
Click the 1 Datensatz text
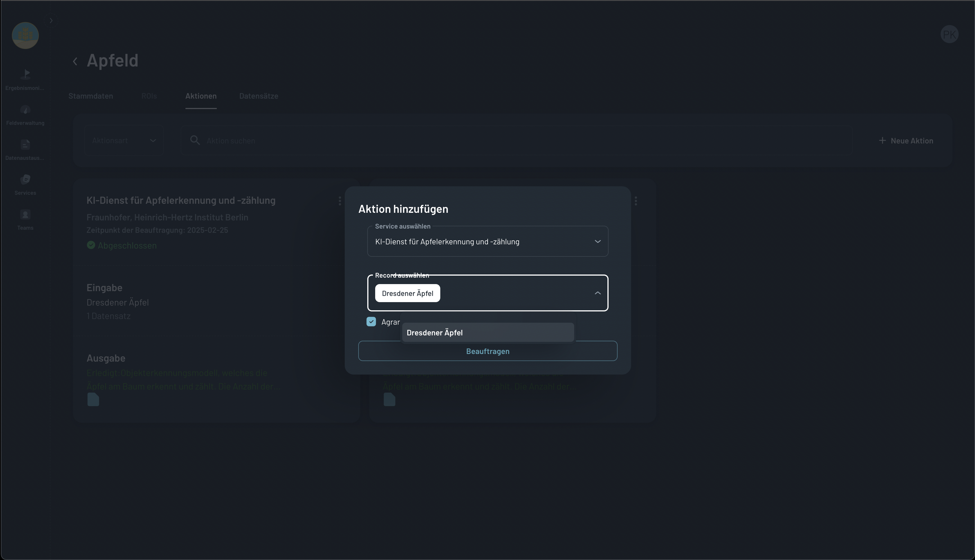[x=109, y=316]
